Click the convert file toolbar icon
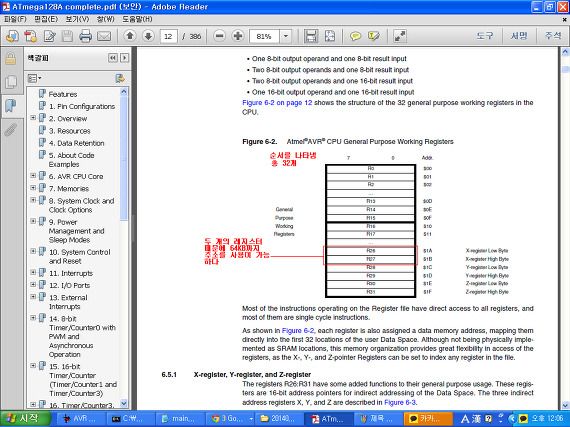 click(x=31, y=36)
